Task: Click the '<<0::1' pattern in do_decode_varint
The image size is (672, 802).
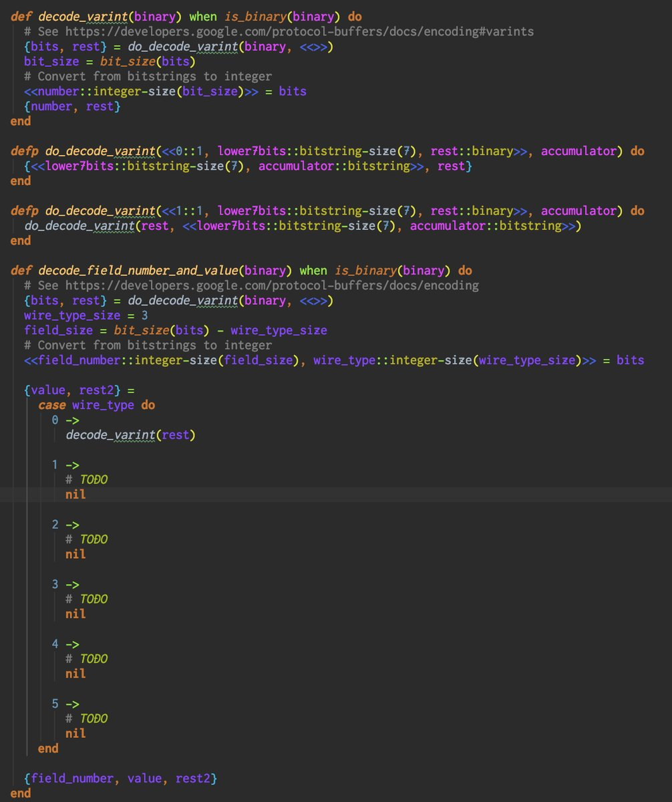Action: coord(183,151)
